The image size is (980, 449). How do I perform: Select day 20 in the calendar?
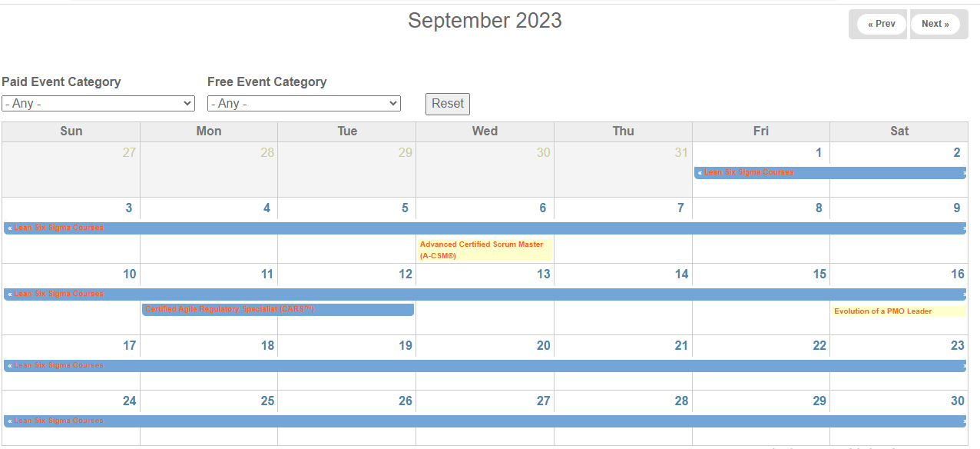(543, 345)
